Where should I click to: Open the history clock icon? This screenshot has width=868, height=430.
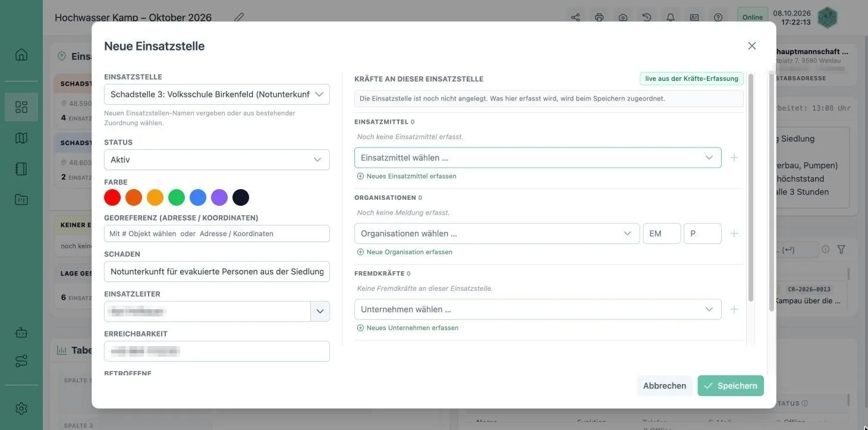click(x=647, y=17)
